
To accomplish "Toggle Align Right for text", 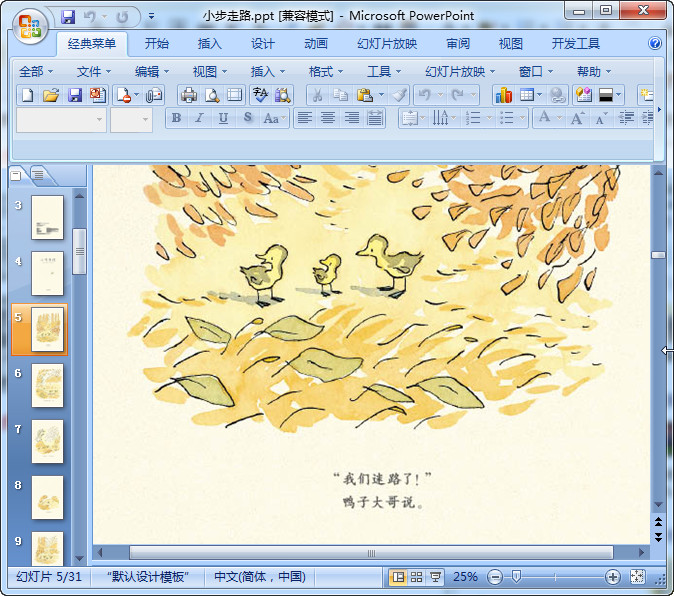I will click(x=352, y=118).
